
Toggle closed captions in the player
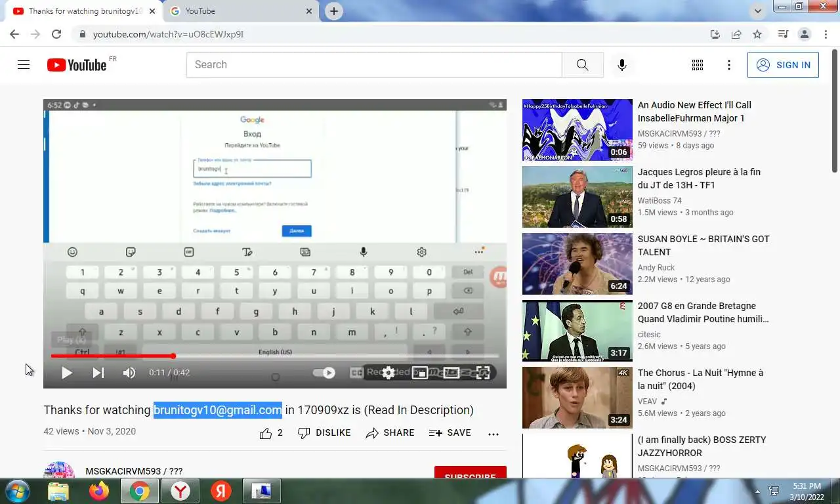(356, 373)
